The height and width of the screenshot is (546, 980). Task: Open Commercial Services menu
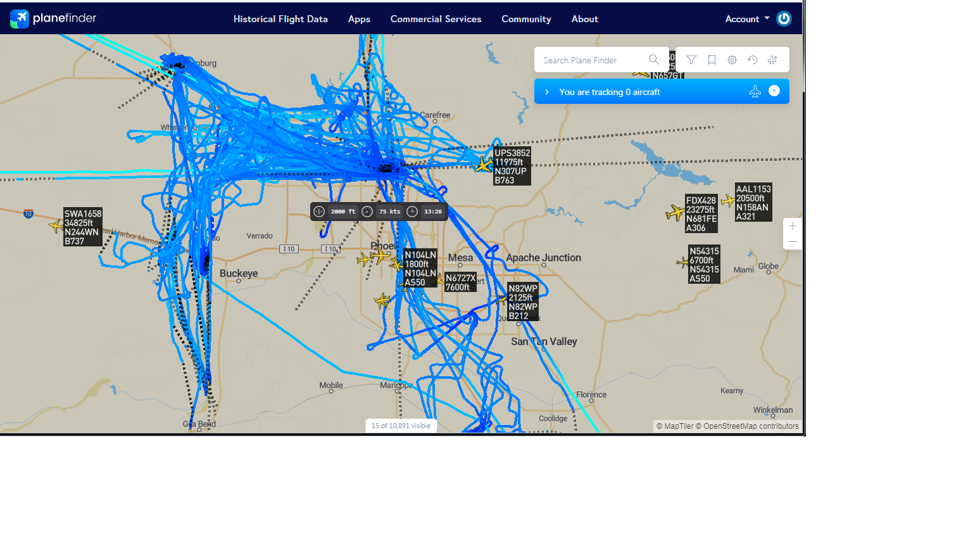(436, 19)
